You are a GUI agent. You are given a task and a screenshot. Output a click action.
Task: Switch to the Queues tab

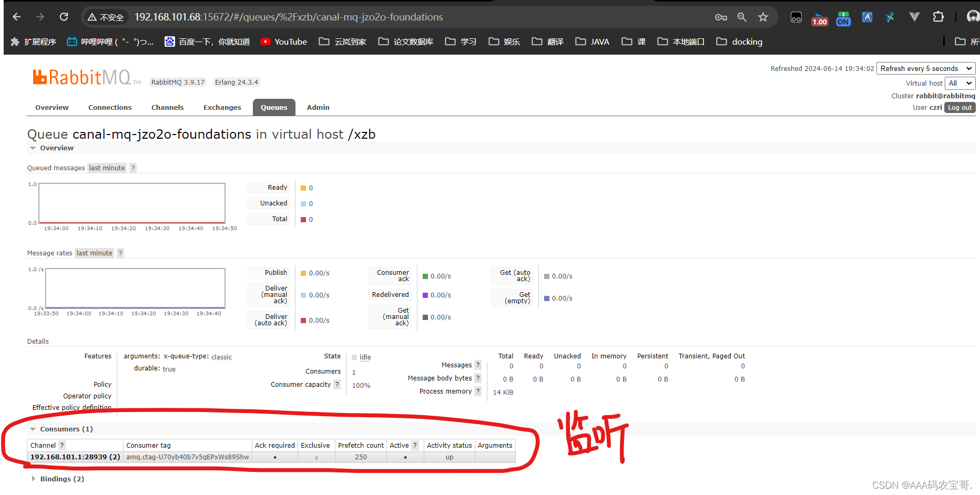[274, 107]
